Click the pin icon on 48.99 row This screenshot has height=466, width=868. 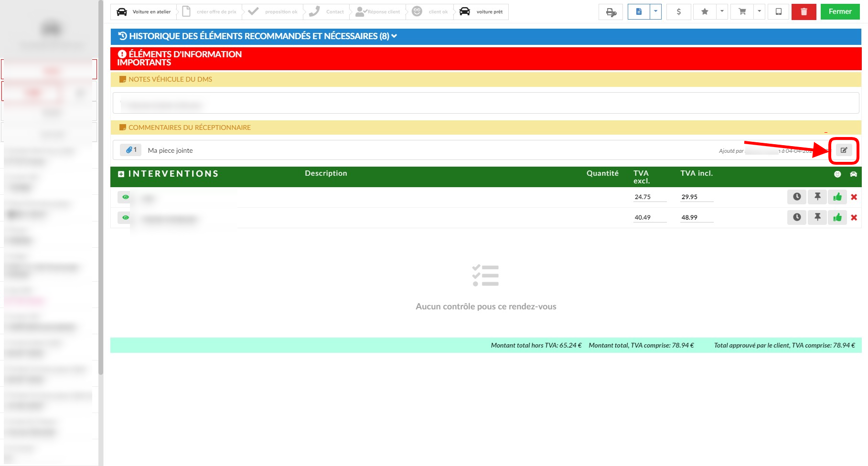tap(817, 217)
